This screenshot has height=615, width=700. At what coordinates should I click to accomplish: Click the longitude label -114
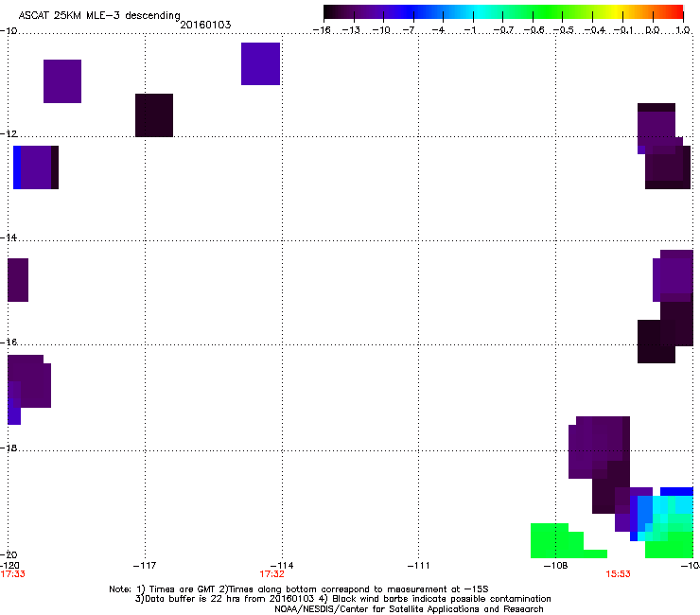point(282,566)
